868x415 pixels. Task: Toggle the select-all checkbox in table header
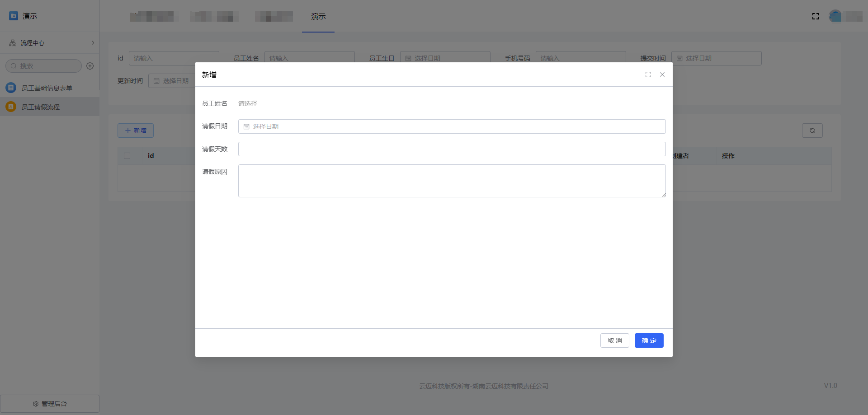tap(127, 156)
